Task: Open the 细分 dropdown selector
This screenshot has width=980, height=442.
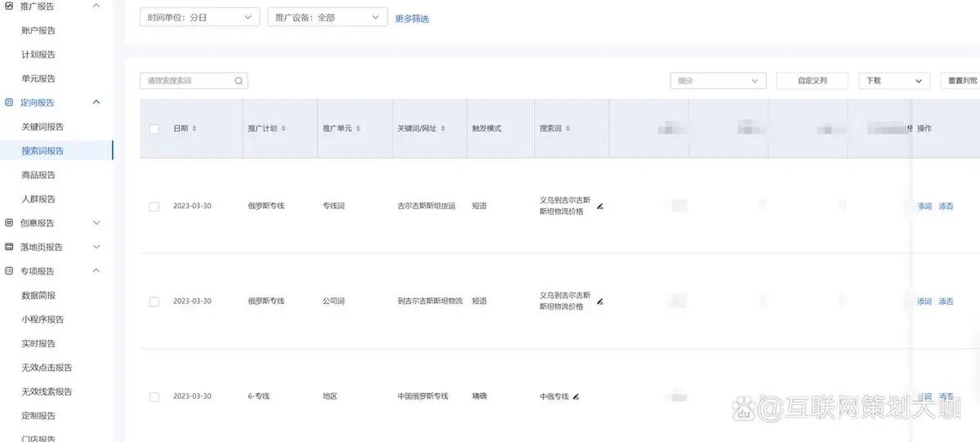Action: (718, 81)
